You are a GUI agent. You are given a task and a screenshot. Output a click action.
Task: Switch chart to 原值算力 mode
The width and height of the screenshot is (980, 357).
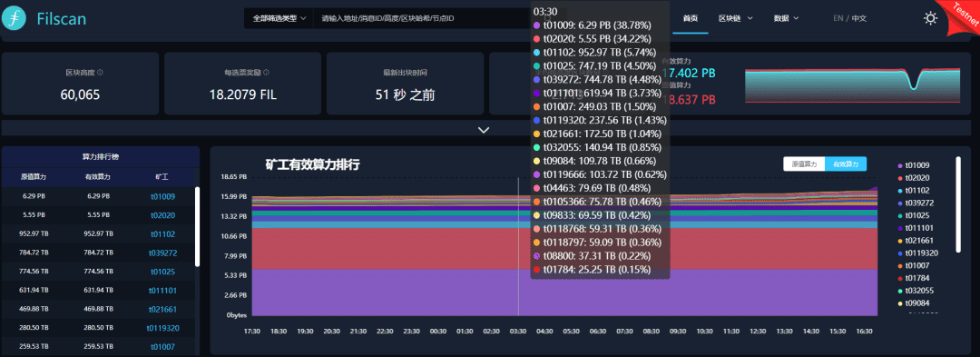[x=804, y=164]
